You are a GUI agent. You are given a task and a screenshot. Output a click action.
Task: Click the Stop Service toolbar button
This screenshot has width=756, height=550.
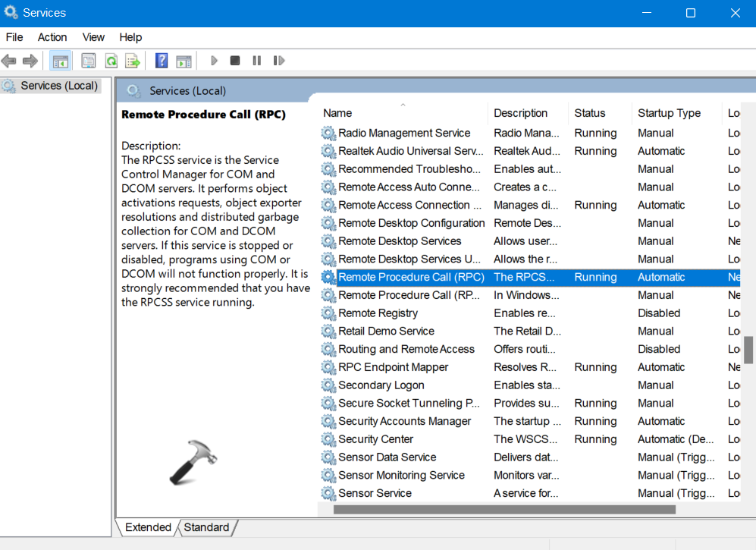tap(235, 61)
